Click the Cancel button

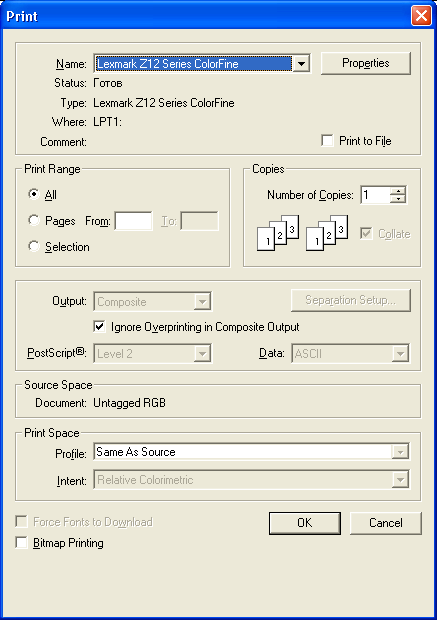[x=386, y=523]
